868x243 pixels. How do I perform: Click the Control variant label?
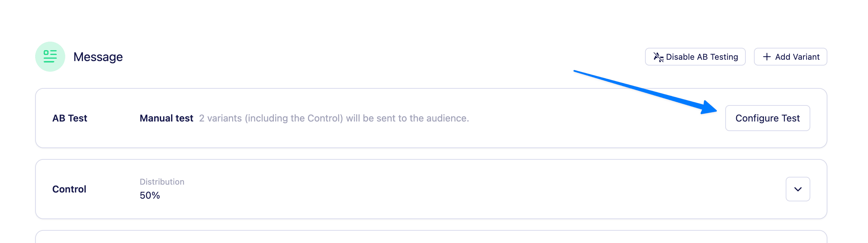click(x=69, y=189)
